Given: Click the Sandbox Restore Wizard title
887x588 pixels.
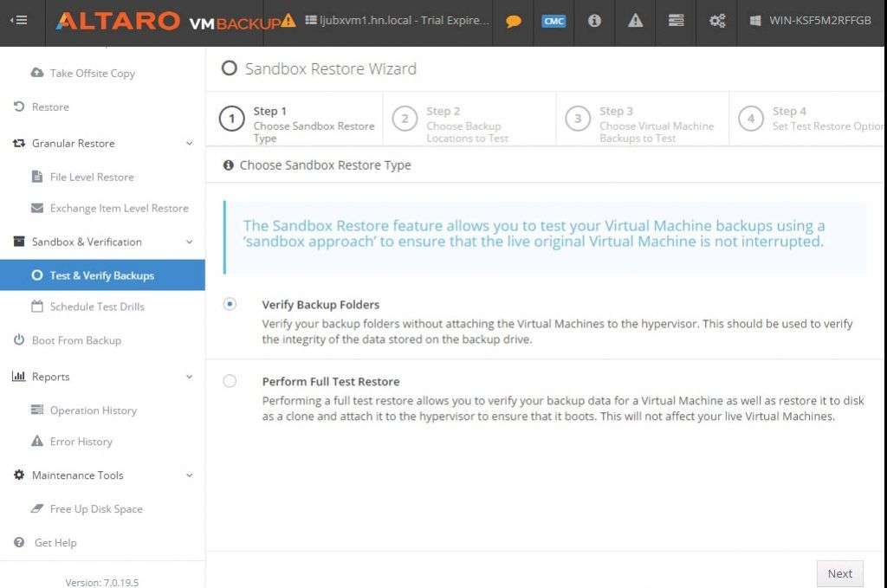Looking at the screenshot, I should 330,68.
